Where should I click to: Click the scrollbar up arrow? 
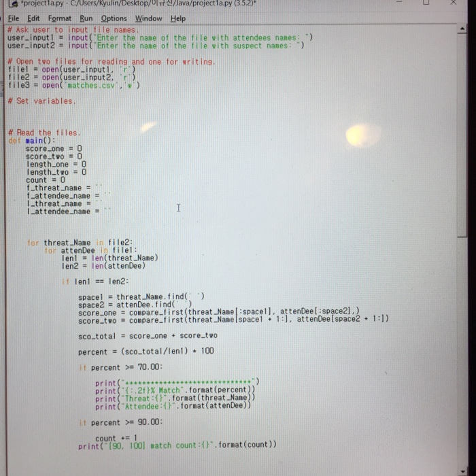[x=462, y=29]
